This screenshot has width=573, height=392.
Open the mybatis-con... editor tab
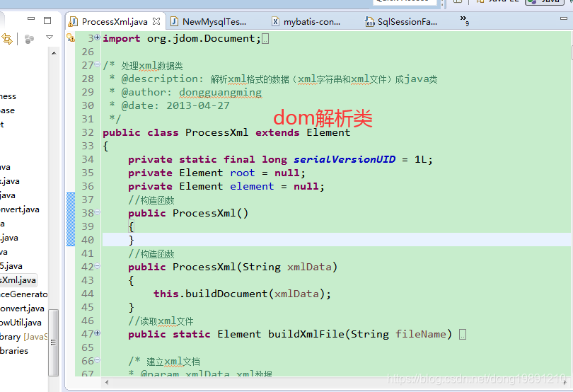pos(312,21)
